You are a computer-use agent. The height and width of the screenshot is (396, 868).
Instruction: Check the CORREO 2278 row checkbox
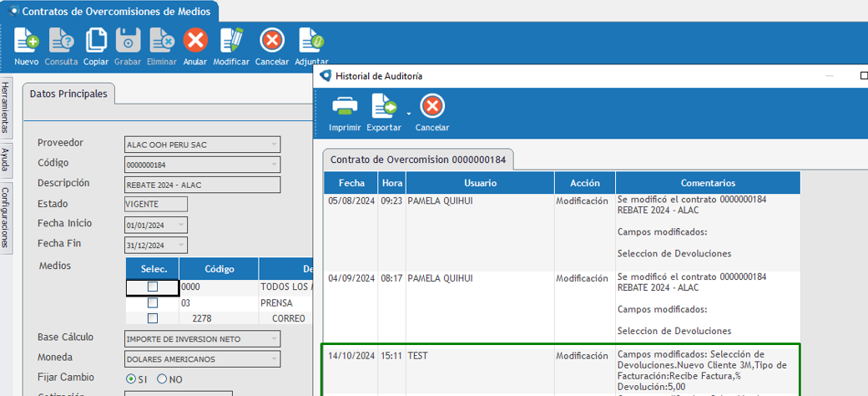(x=153, y=318)
